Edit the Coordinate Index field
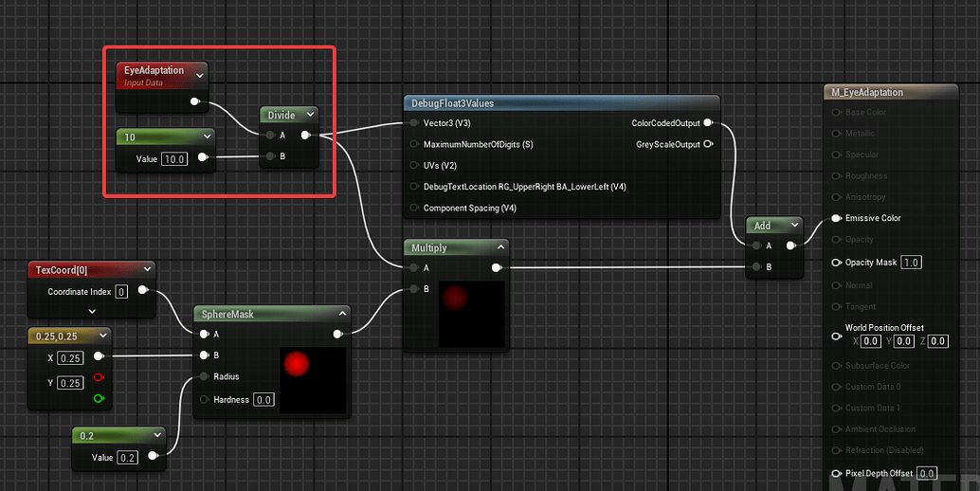This screenshot has height=491, width=980. (121, 292)
